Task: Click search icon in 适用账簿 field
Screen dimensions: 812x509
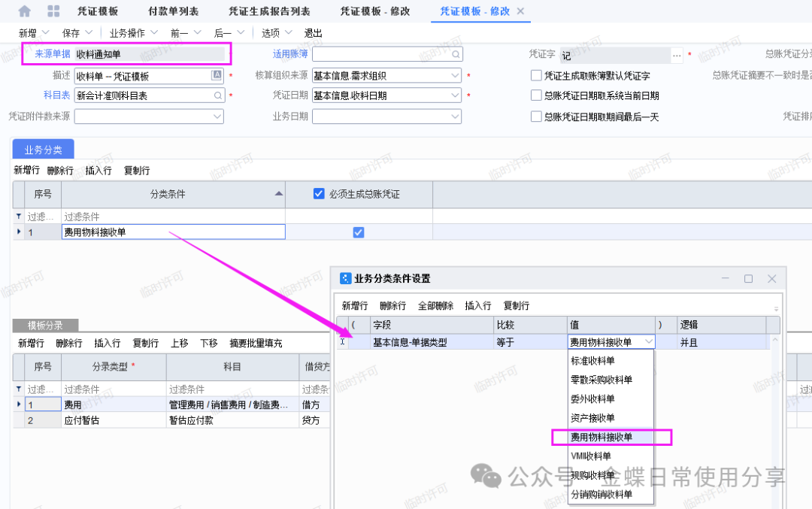Action: (x=455, y=55)
